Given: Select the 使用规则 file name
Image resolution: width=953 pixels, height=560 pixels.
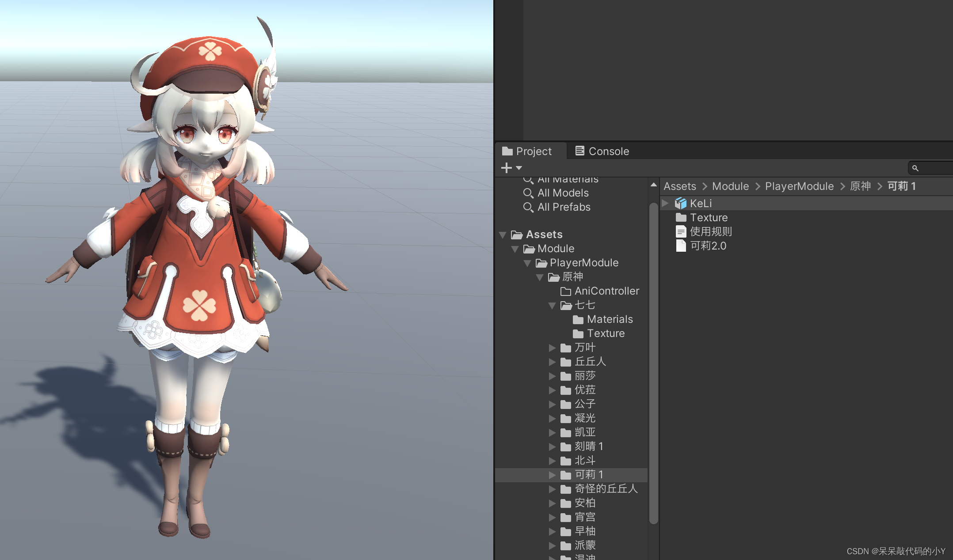Looking at the screenshot, I should coord(711,231).
